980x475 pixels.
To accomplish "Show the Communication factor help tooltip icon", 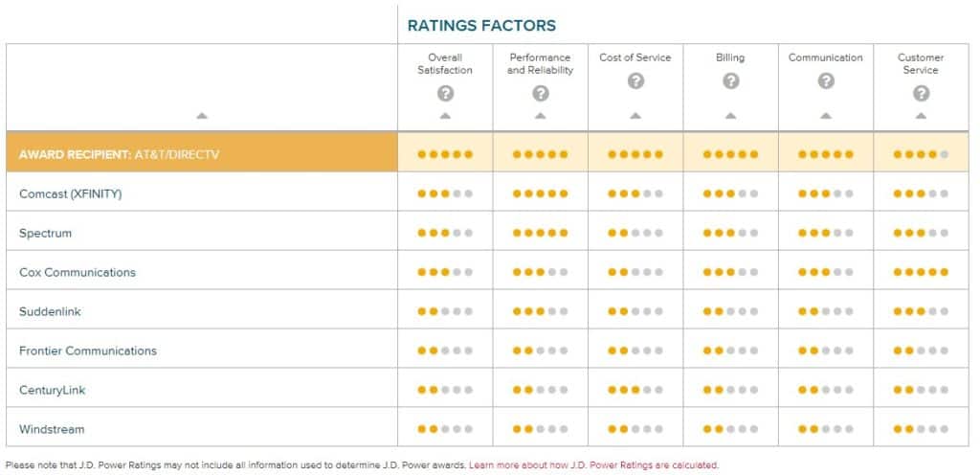I will tap(826, 80).
